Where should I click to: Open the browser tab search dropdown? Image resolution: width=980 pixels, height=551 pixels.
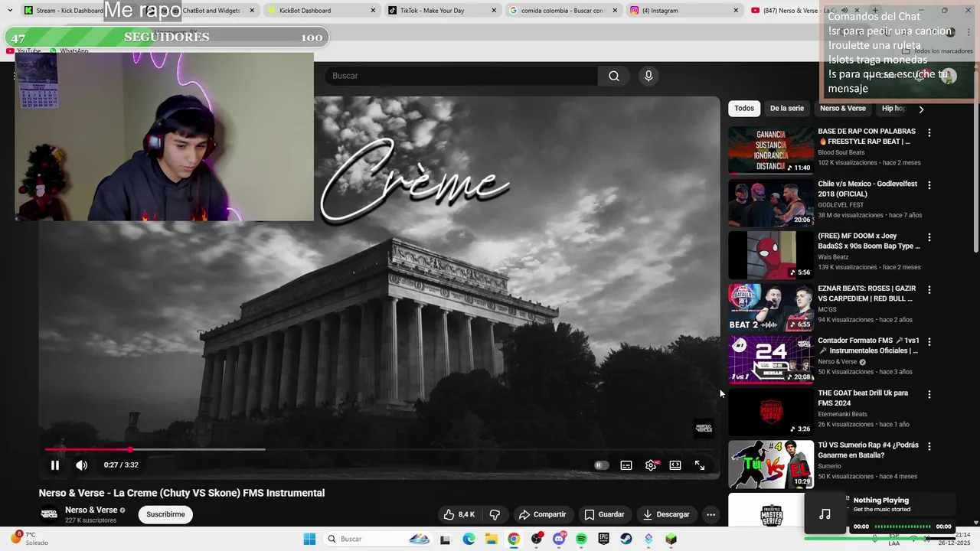(9, 11)
